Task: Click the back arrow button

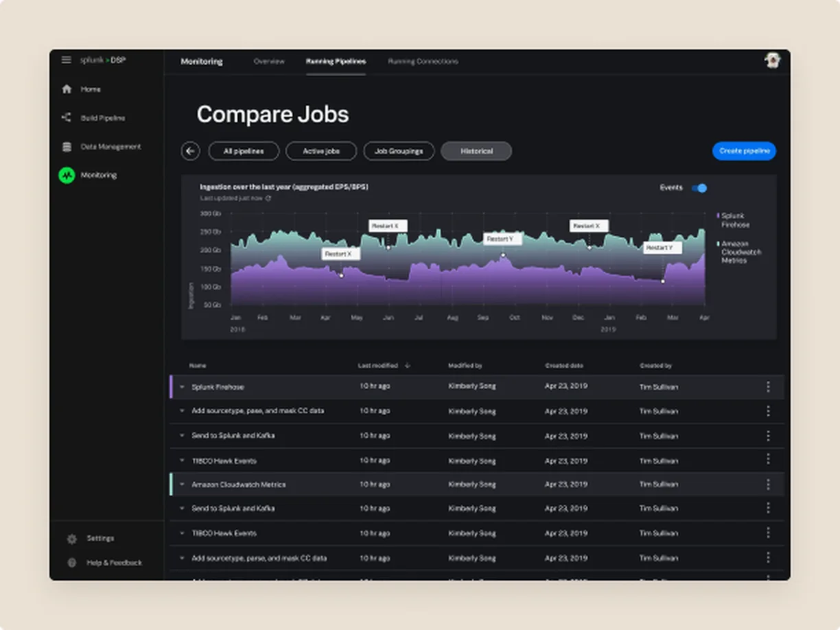Action: 190,151
